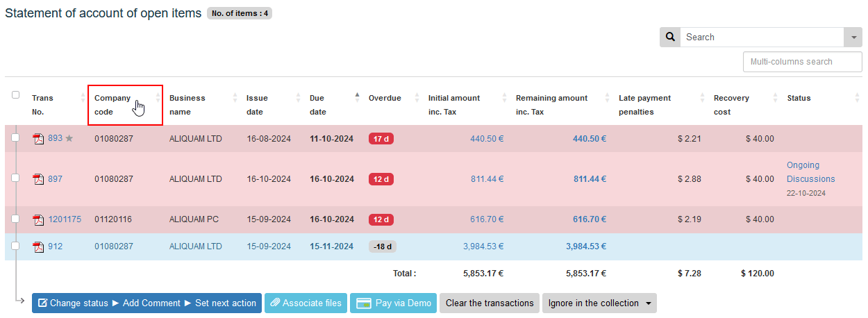
Task: Expand the Search field dropdown arrow
Action: point(853,37)
